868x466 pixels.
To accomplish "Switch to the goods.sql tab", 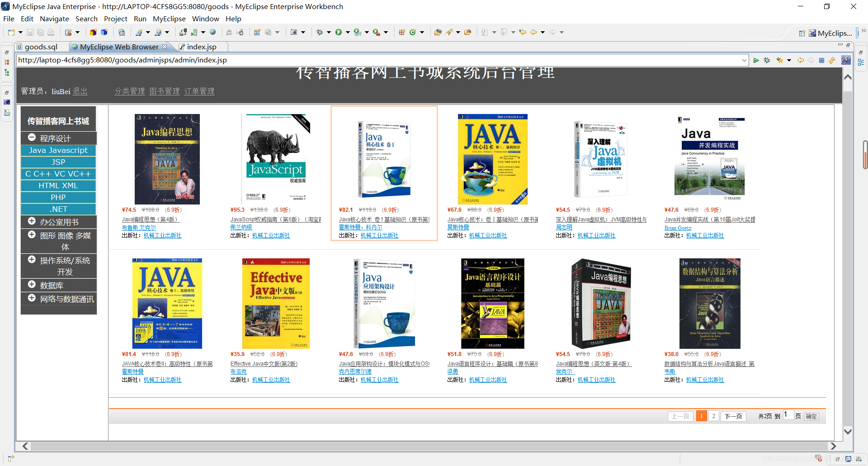I will 41,47.
